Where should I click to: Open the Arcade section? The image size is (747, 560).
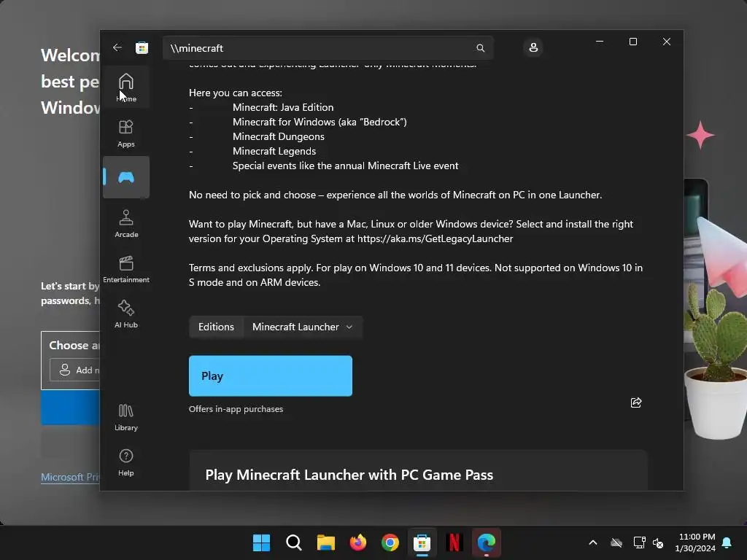tap(126, 224)
